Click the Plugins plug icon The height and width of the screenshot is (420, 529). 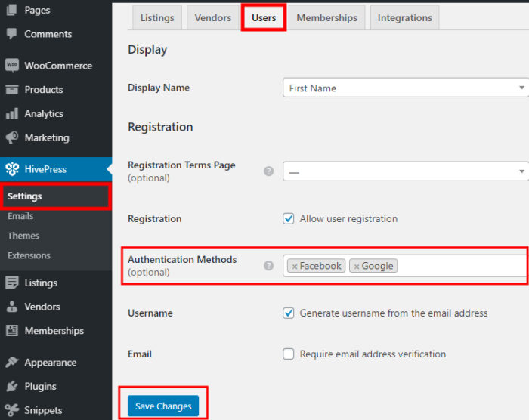pos(12,386)
